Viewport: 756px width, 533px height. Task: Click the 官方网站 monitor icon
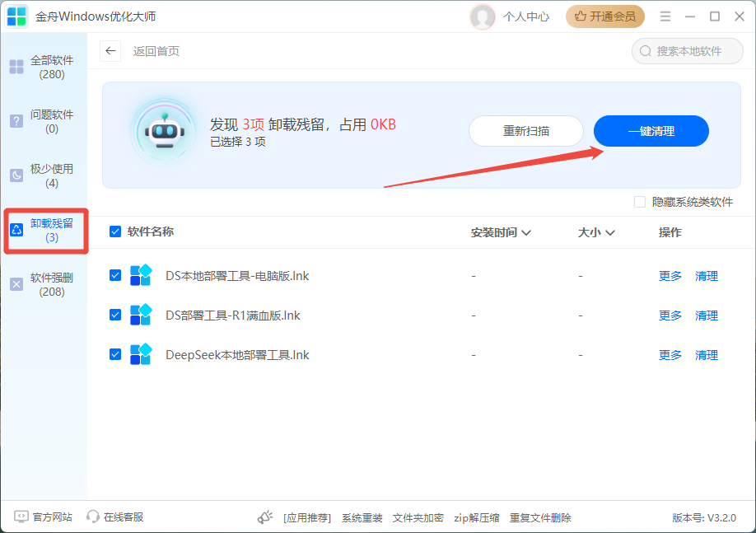click(x=21, y=517)
